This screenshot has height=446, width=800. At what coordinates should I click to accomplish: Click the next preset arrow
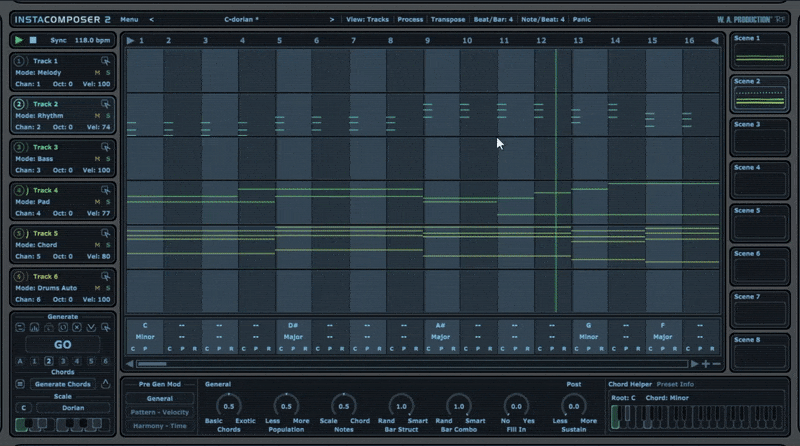tap(332, 19)
